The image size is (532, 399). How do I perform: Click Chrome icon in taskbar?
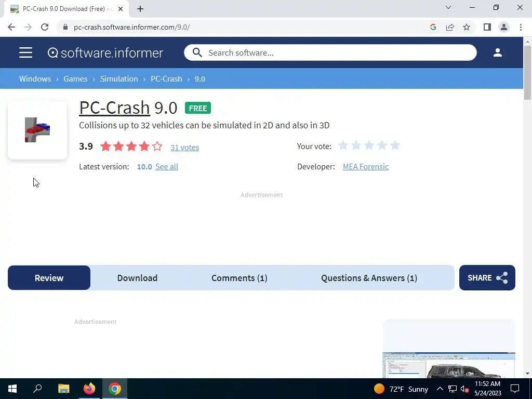click(x=115, y=389)
